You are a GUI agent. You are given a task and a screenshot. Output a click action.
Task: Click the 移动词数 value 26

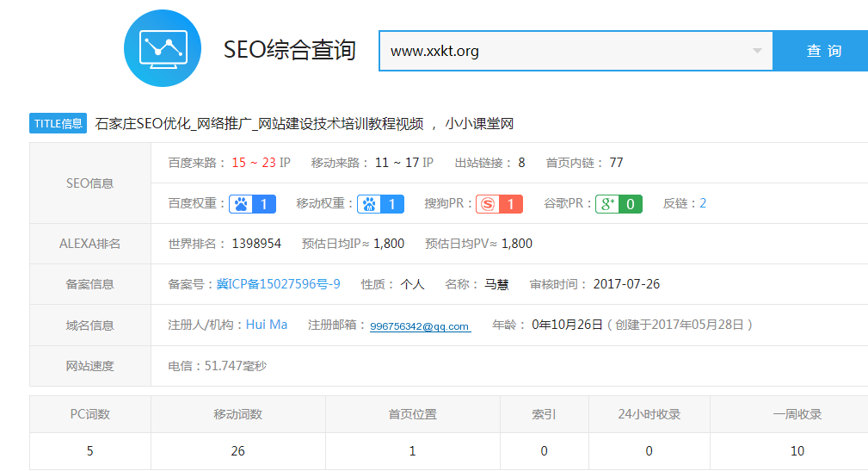point(238,451)
